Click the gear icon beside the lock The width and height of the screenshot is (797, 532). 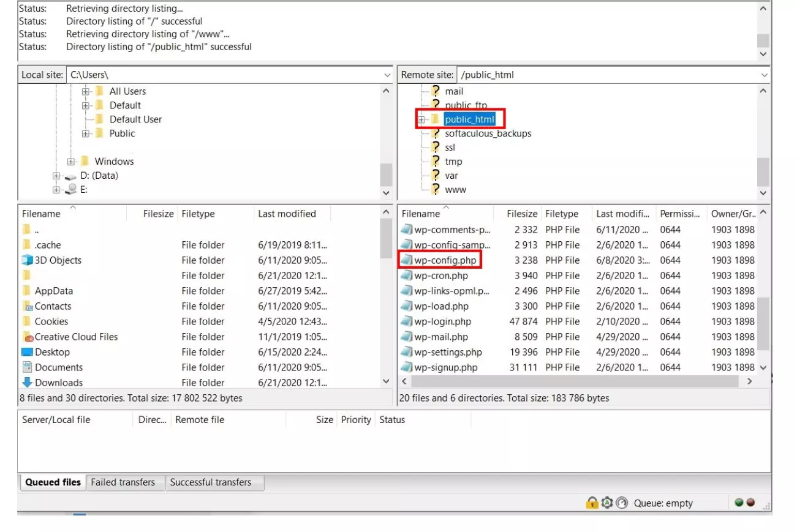tap(607, 503)
